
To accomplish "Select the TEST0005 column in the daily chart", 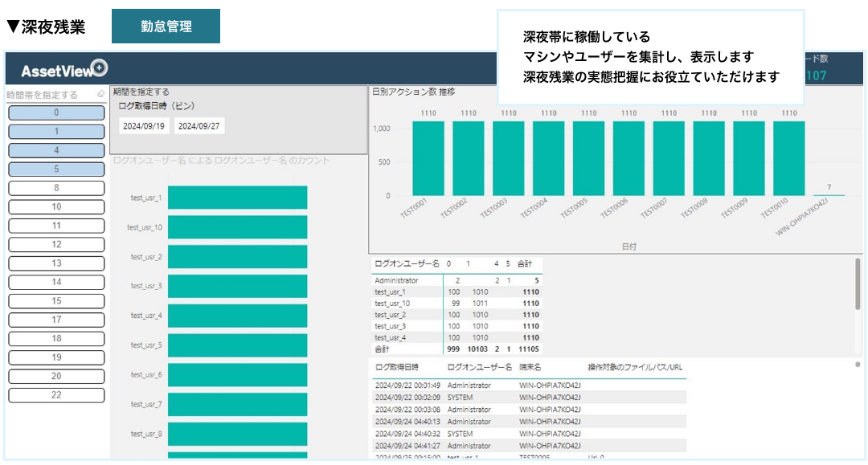I will coord(588,158).
